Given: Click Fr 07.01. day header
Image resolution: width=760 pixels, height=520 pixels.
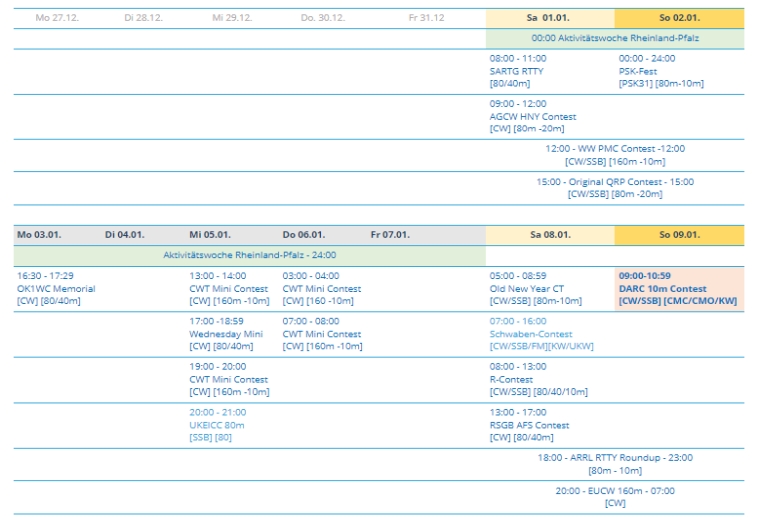Looking at the screenshot, I should [390, 235].
